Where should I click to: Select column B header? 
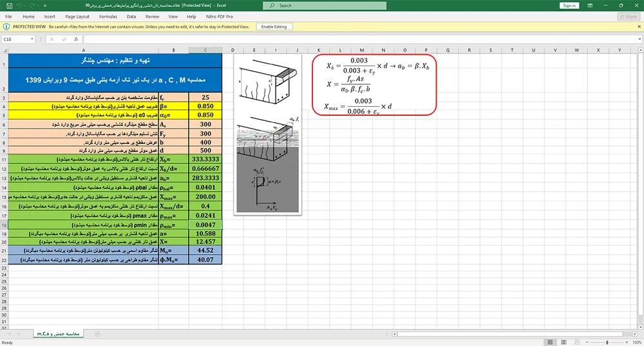[173, 50]
